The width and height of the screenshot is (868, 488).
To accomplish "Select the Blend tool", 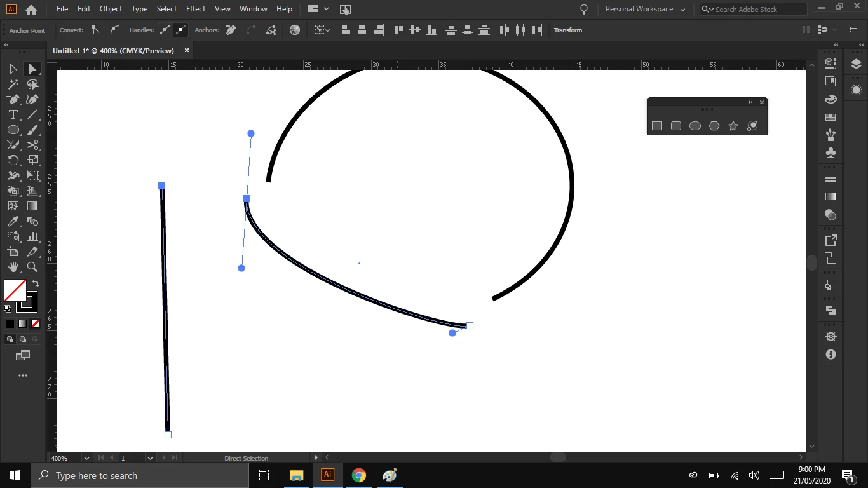I will click(32, 221).
